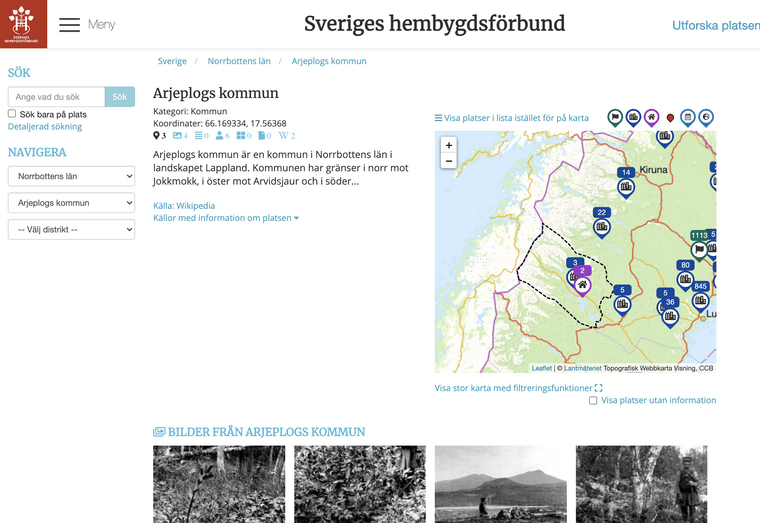Open the mountain landscape photo thumbnail
Screen dimensions: 760x523
tap(501, 484)
